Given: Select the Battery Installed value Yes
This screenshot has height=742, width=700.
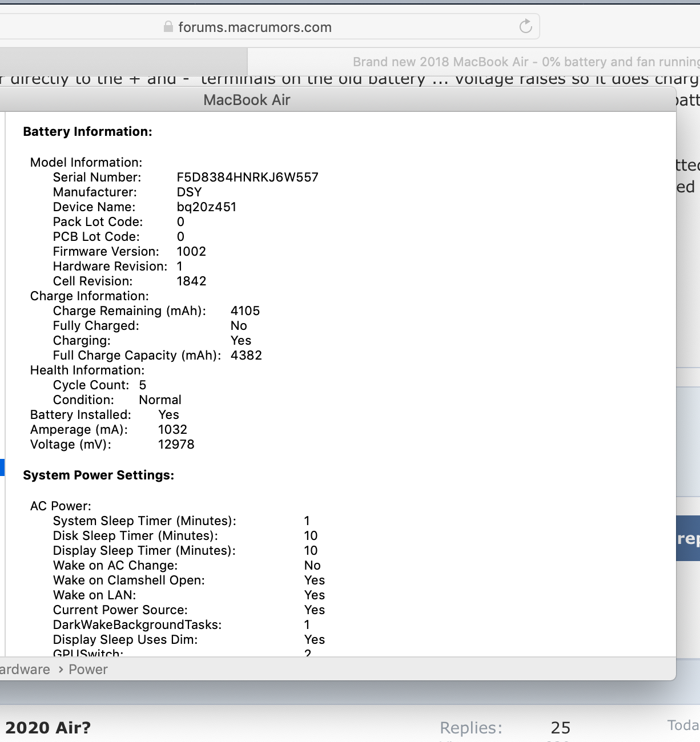Looking at the screenshot, I should click(168, 415).
